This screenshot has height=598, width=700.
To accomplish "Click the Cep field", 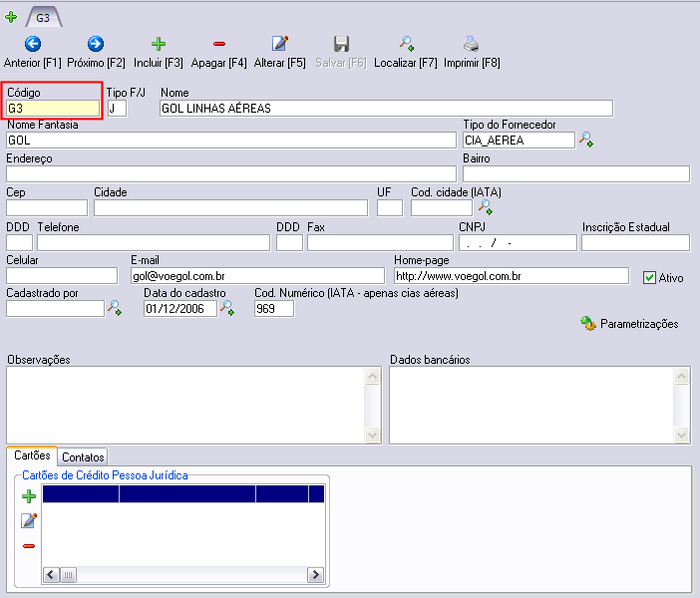I will [47, 208].
